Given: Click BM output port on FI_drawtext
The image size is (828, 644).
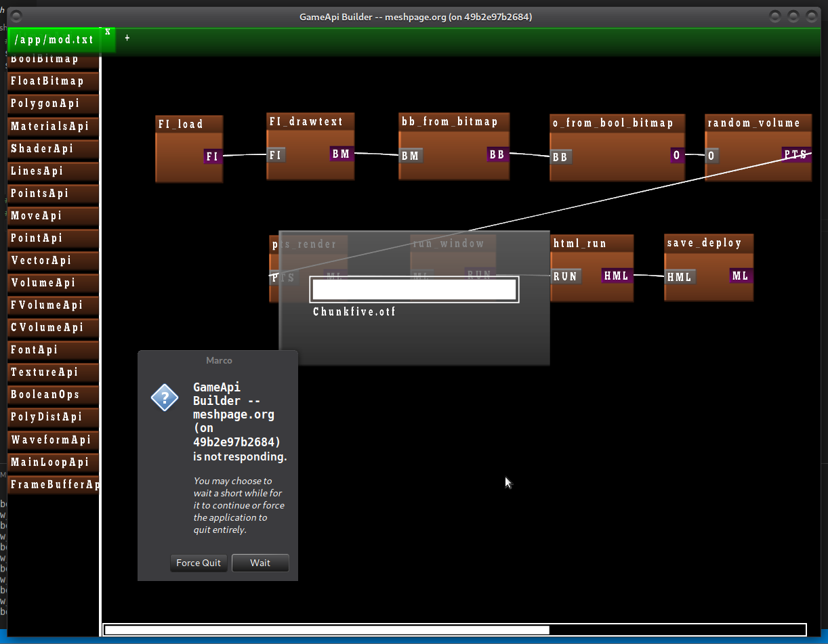Looking at the screenshot, I should (x=341, y=154).
